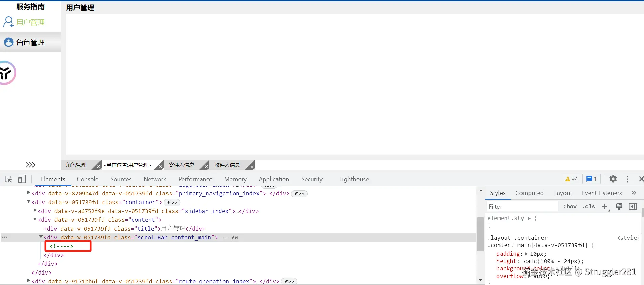Open the Security panel
Viewport: 644px width, 285px height.
312,179
